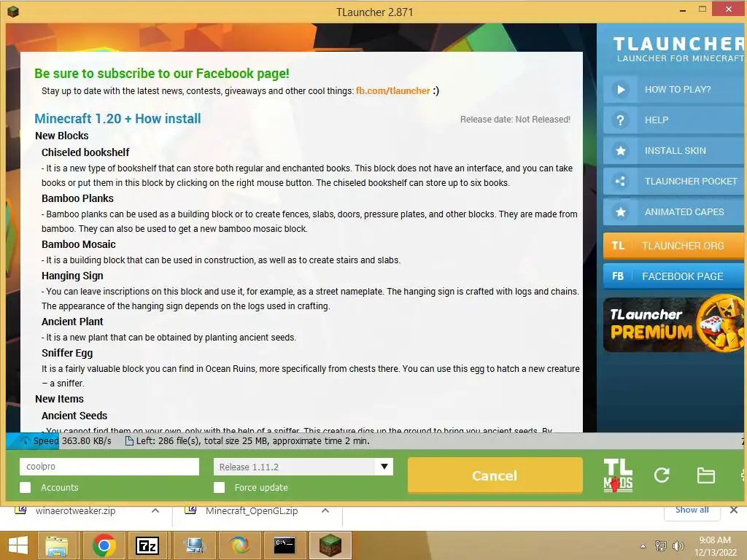Click the TLauncher cube title bar icon
The image size is (747, 560).
point(13,12)
